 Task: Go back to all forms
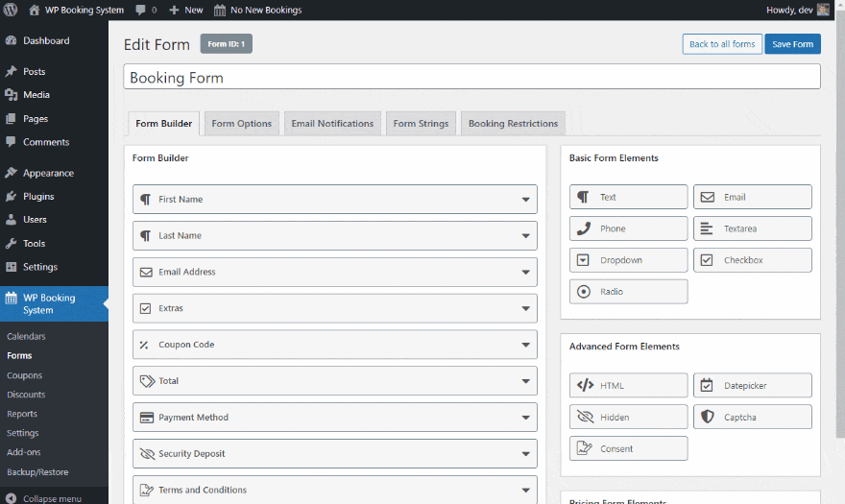click(x=722, y=44)
